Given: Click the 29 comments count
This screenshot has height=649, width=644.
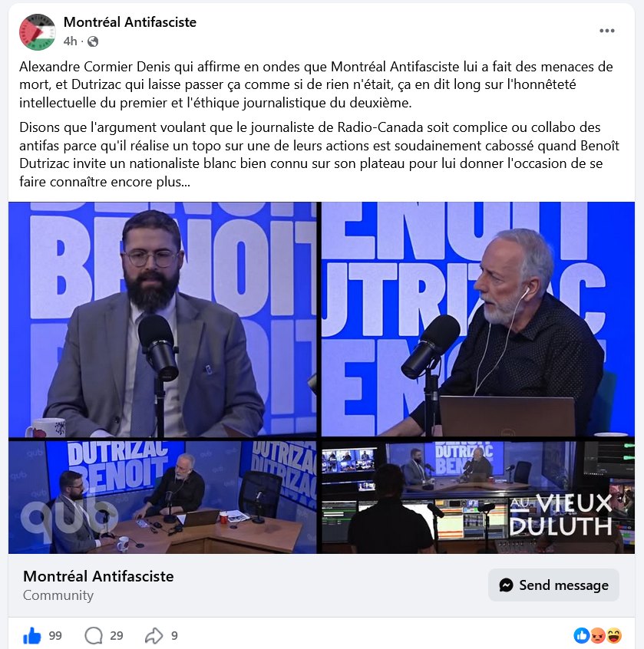Looking at the screenshot, I should [x=117, y=636].
